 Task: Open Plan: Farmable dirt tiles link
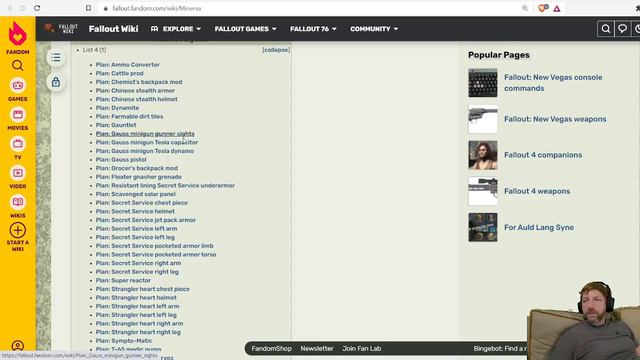(129, 116)
